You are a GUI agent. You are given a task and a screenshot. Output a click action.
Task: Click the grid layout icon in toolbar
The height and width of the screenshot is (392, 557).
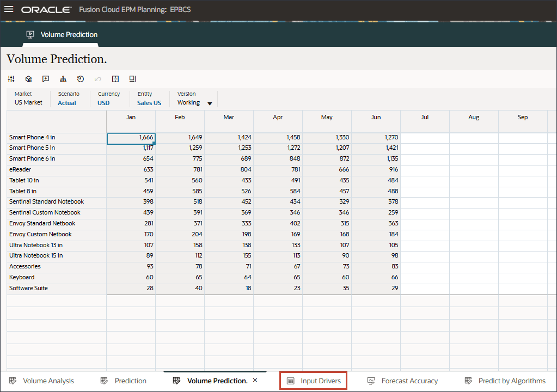(x=115, y=79)
